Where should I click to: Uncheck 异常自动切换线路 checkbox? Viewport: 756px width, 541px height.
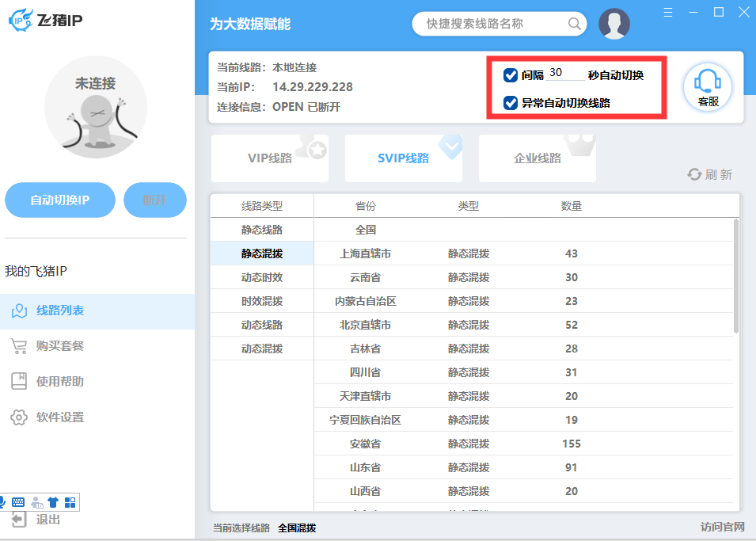coord(511,102)
